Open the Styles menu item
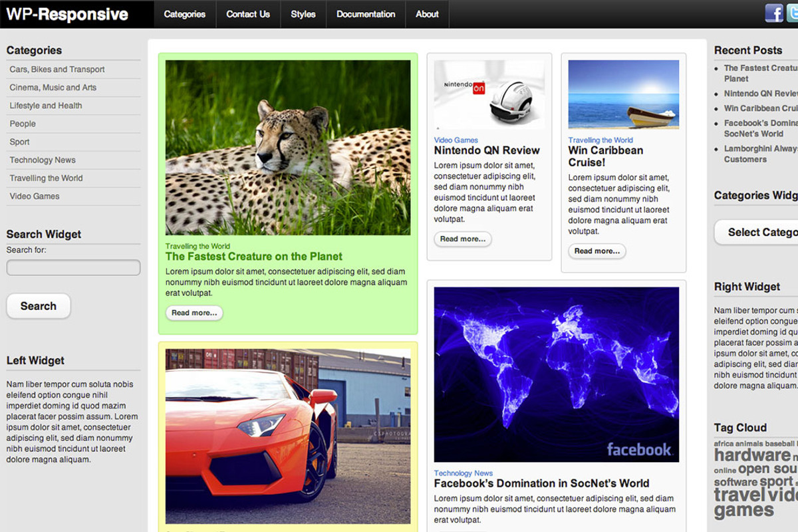The height and width of the screenshot is (532, 798). [303, 14]
